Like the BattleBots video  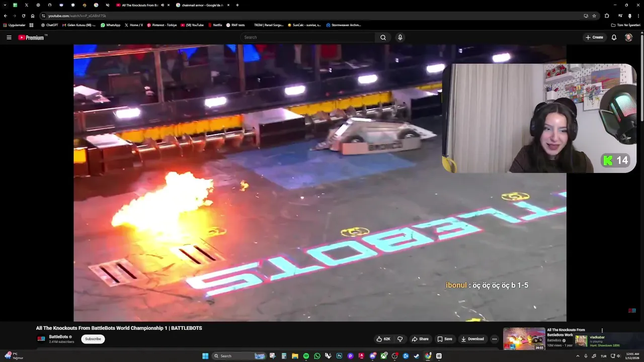(383, 339)
